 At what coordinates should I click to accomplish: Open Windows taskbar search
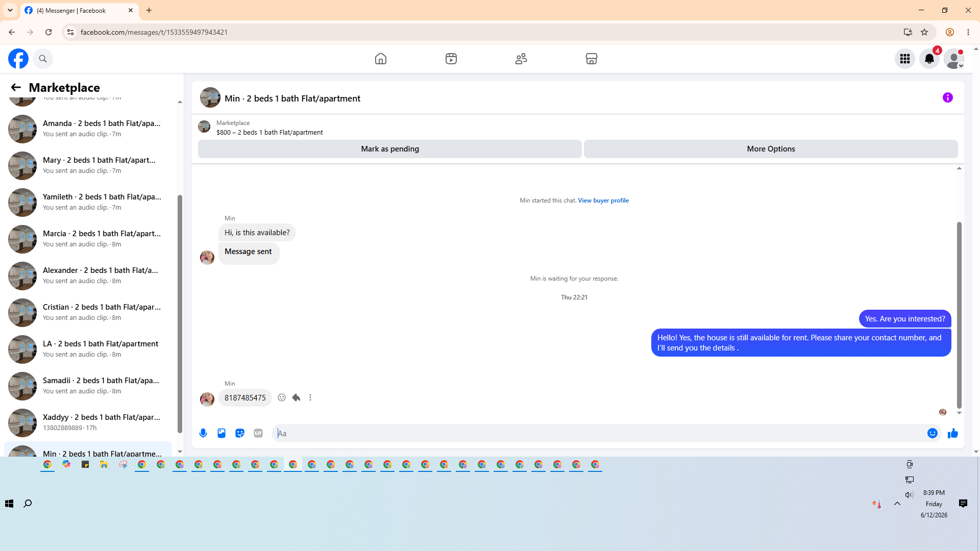coord(28,504)
